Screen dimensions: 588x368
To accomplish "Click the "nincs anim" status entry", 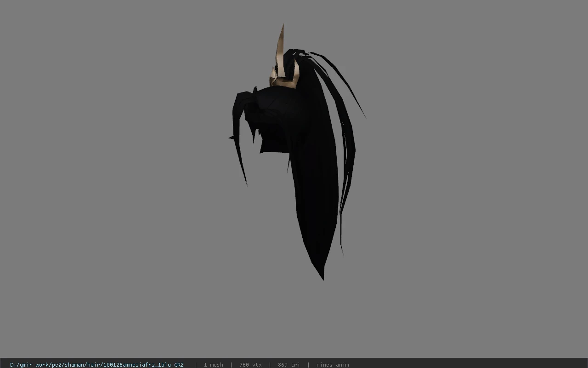I will (x=333, y=365).
